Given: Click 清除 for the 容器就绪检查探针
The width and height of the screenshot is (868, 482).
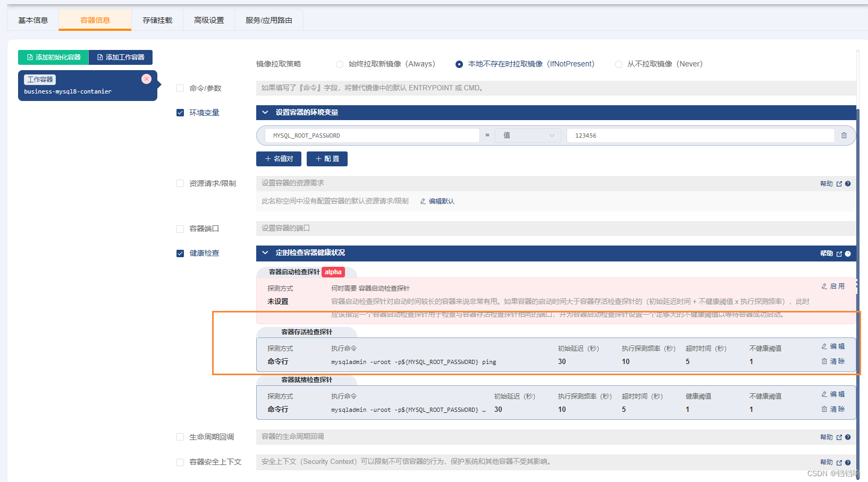Looking at the screenshot, I should (833, 409).
